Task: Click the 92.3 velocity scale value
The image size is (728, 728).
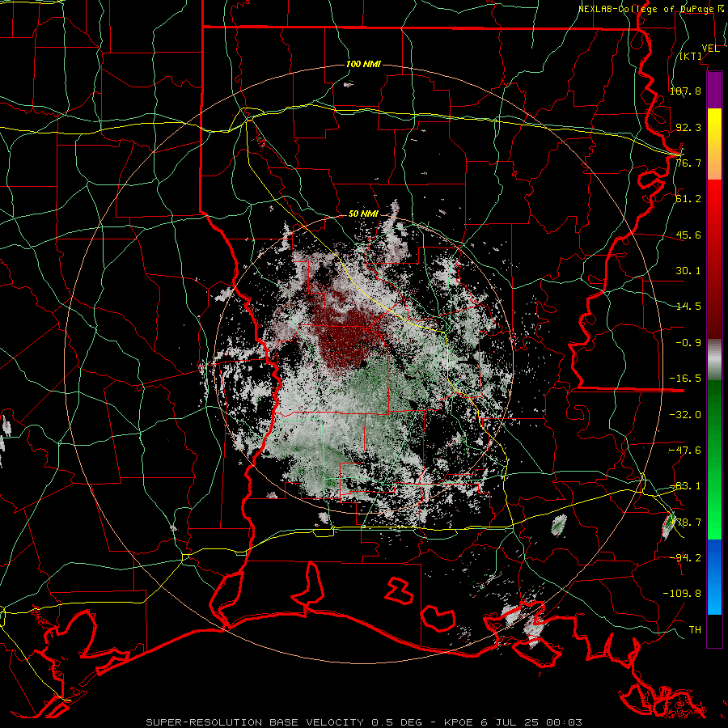Action: click(688, 127)
